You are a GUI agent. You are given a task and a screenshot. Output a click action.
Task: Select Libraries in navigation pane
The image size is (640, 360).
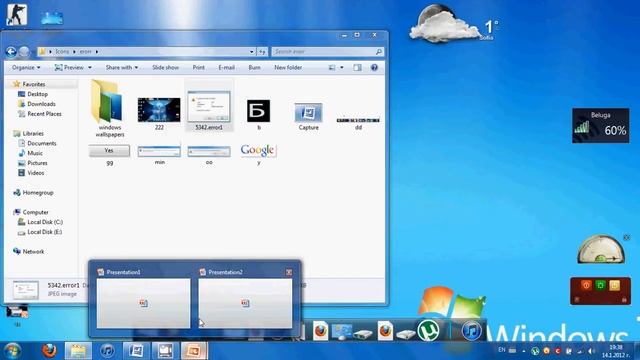click(x=33, y=133)
